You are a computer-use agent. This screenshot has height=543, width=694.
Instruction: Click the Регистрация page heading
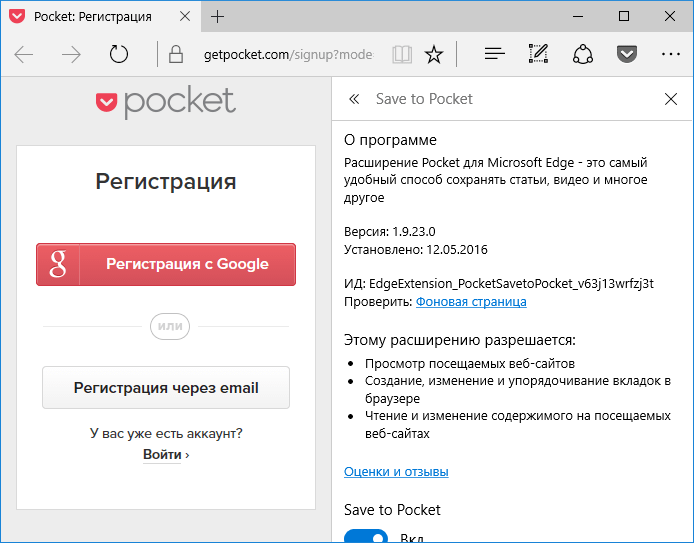pyautogui.click(x=166, y=181)
